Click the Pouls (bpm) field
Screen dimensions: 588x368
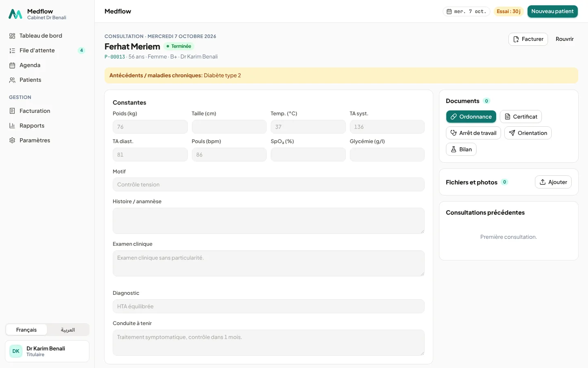[x=229, y=155]
